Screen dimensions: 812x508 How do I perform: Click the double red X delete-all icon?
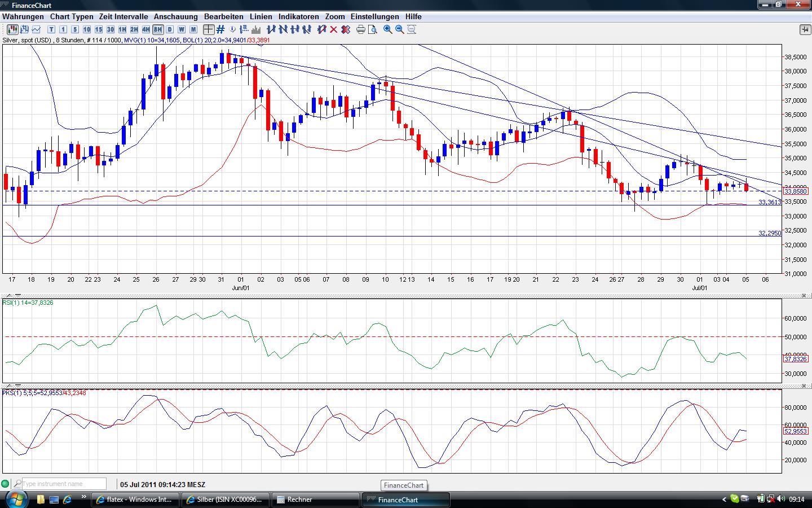coord(346,29)
